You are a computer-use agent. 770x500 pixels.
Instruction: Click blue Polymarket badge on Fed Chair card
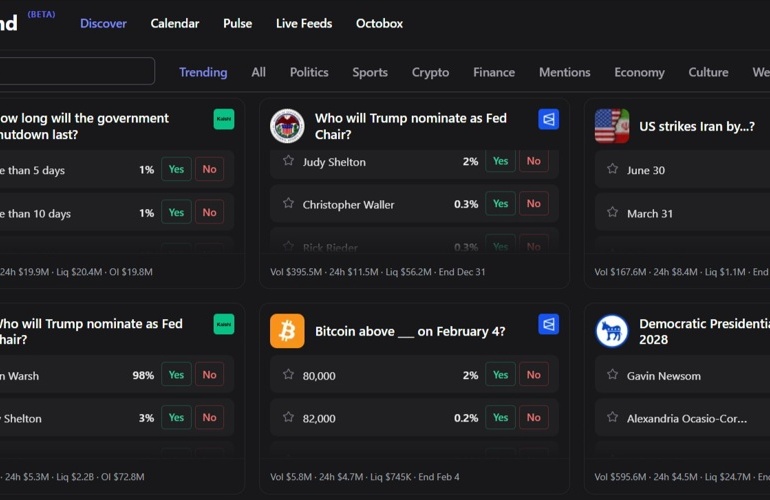pyautogui.click(x=548, y=119)
